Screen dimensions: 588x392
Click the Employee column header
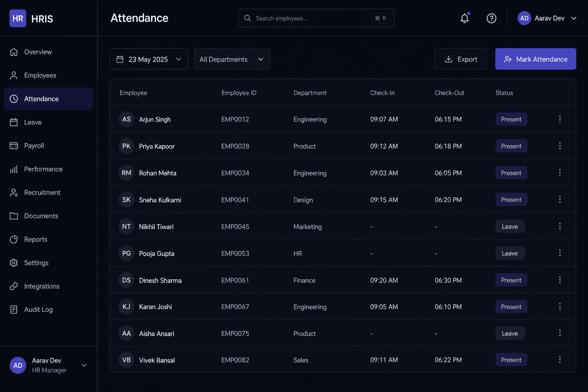[133, 93]
